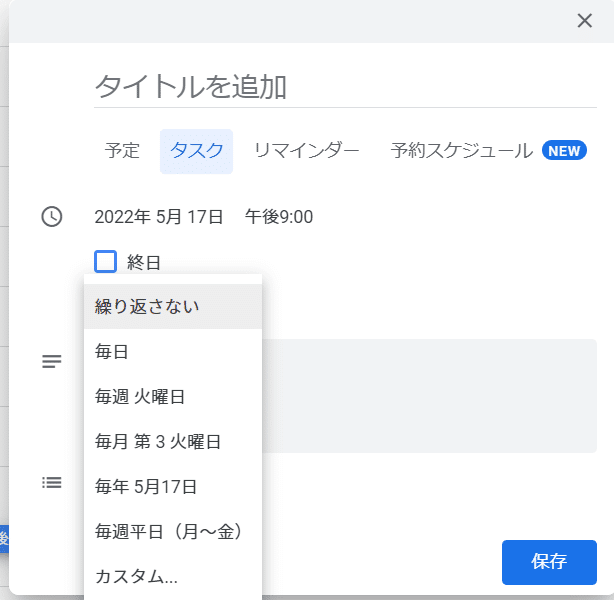Close the task creation dialog
Image resolution: width=614 pixels, height=600 pixels.
(584, 21)
